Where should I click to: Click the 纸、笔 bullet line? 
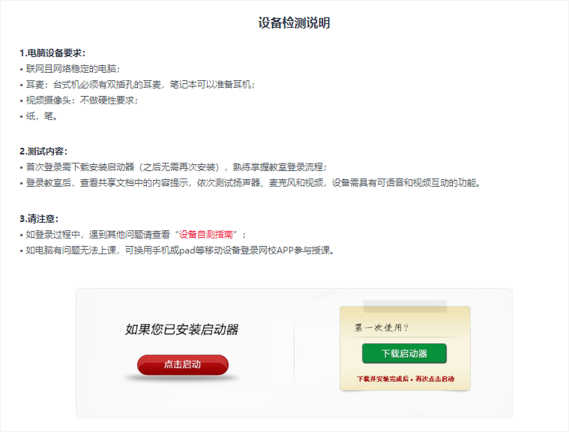[x=38, y=116]
